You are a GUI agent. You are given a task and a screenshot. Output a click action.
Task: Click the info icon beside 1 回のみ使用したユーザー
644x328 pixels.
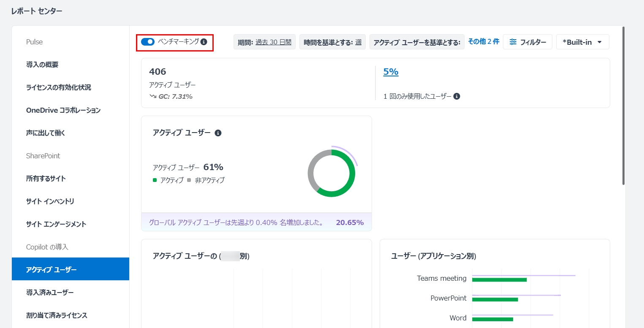457,96
